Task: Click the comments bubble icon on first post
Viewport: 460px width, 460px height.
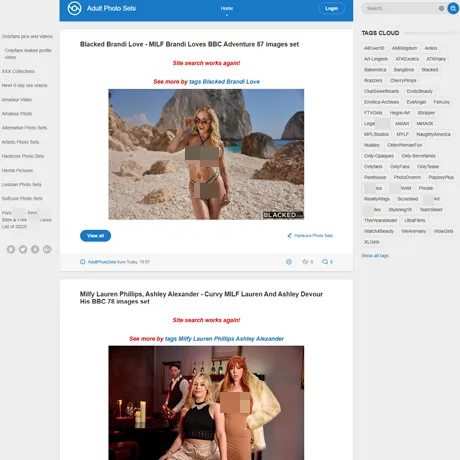Action: coord(325,262)
